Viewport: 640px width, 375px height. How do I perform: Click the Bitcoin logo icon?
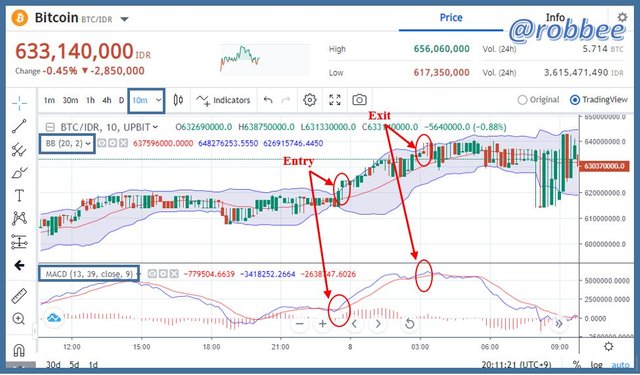pyautogui.click(x=19, y=18)
